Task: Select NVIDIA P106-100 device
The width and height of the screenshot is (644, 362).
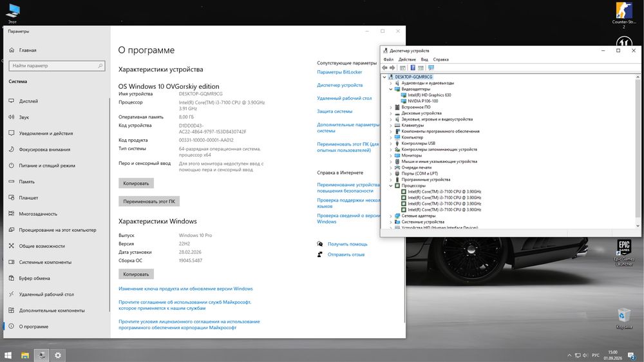Action: click(422, 101)
